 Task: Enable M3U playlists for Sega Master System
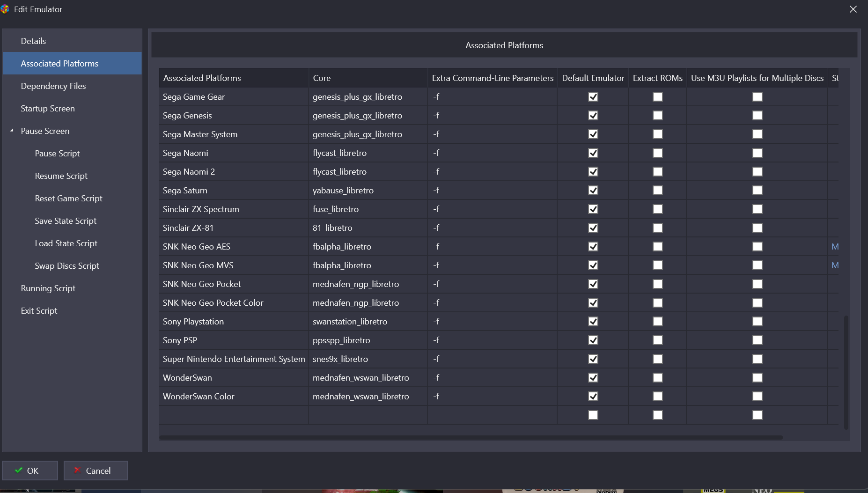tap(758, 134)
